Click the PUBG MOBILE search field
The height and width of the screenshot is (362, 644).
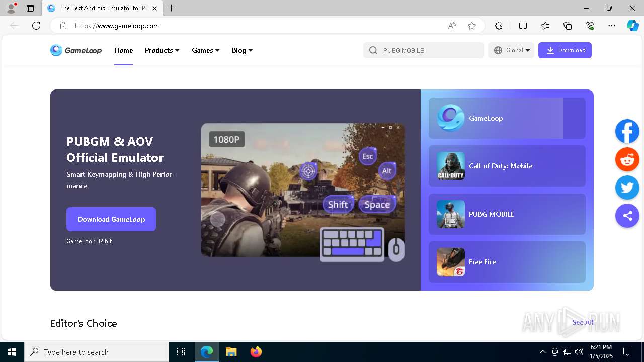[x=424, y=50]
